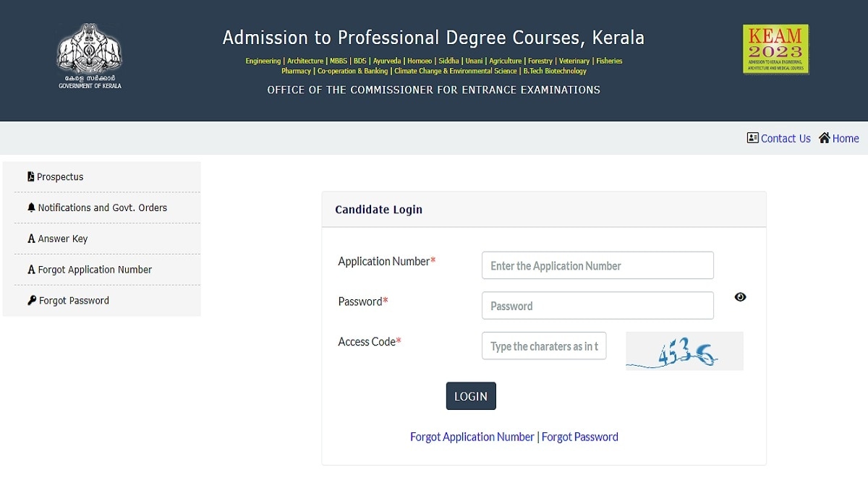Select the Notifications bell icon

tap(31, 207)
